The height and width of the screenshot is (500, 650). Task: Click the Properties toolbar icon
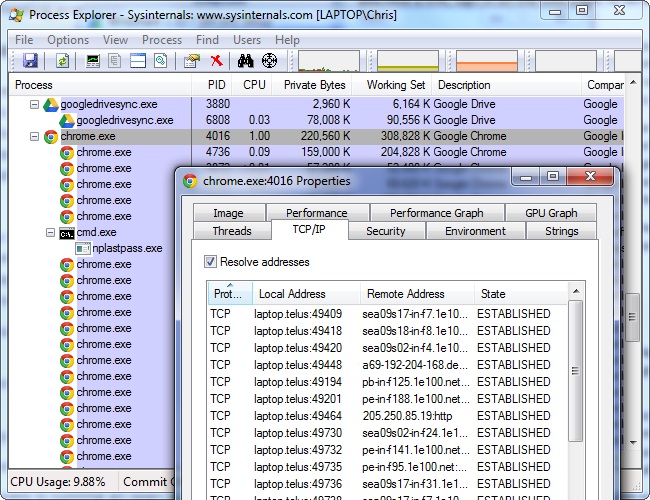click(x=192, y=62)
